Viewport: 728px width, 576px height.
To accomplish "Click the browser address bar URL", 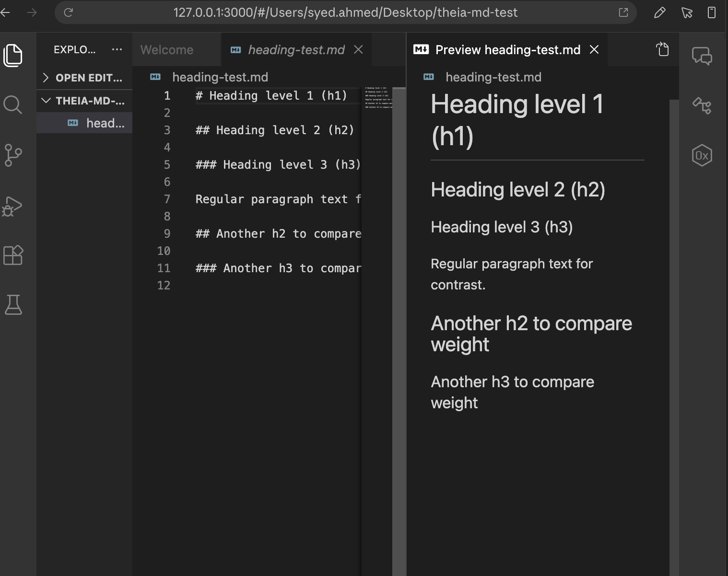I will (x=345, y=12).
